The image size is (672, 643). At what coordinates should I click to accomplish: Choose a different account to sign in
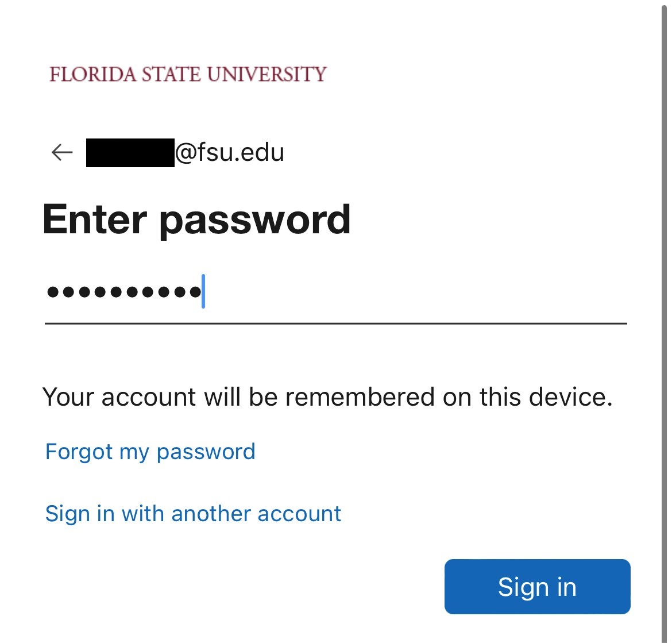(193, 513)
